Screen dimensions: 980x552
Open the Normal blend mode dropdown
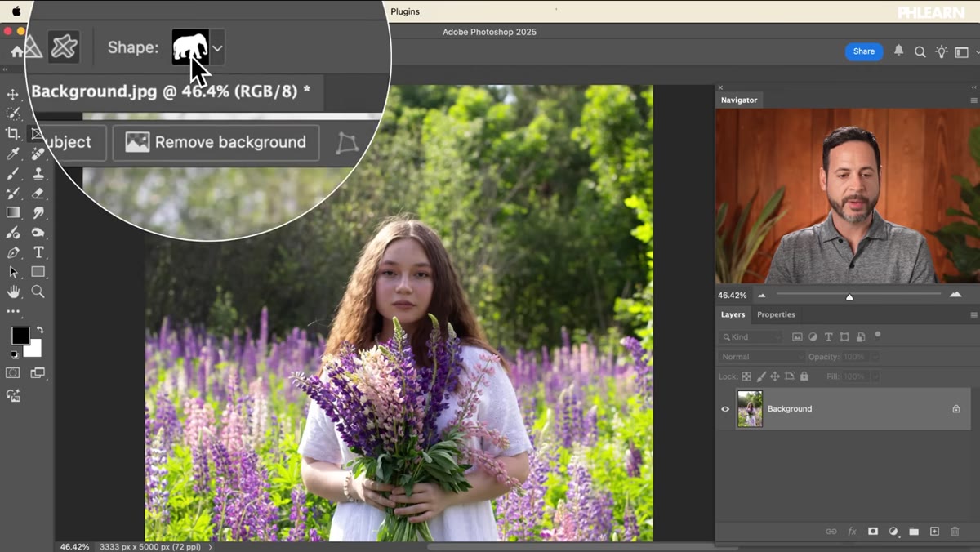(x=761, y=357)
